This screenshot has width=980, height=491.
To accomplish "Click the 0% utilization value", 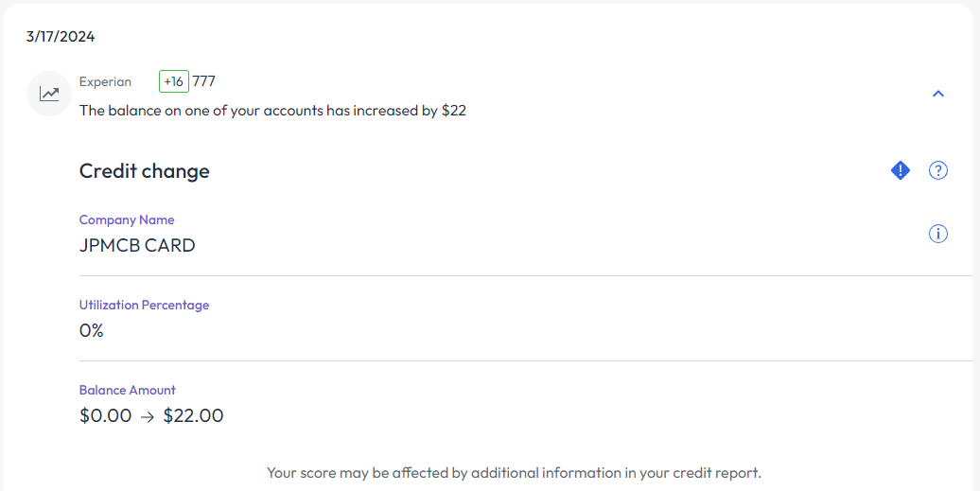I will (92, 331).
